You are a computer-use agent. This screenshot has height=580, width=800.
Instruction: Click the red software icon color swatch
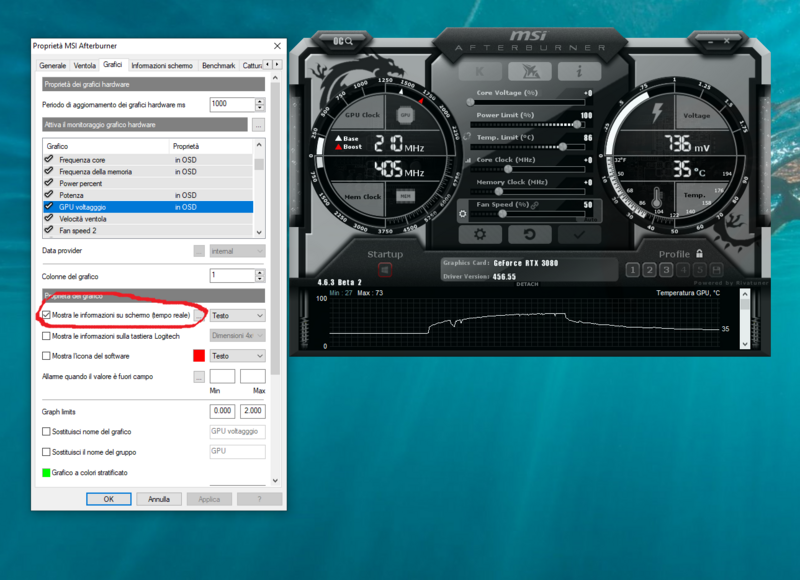pyautogui.click(x=199, y=356)
